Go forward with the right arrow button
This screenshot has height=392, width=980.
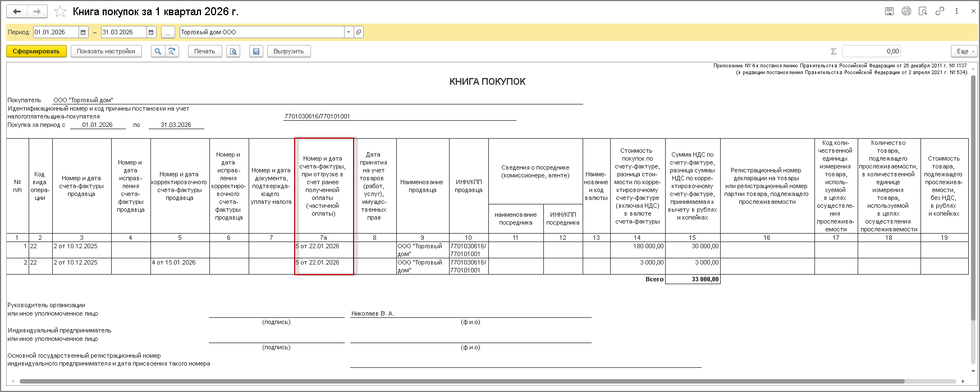point(37,11)
